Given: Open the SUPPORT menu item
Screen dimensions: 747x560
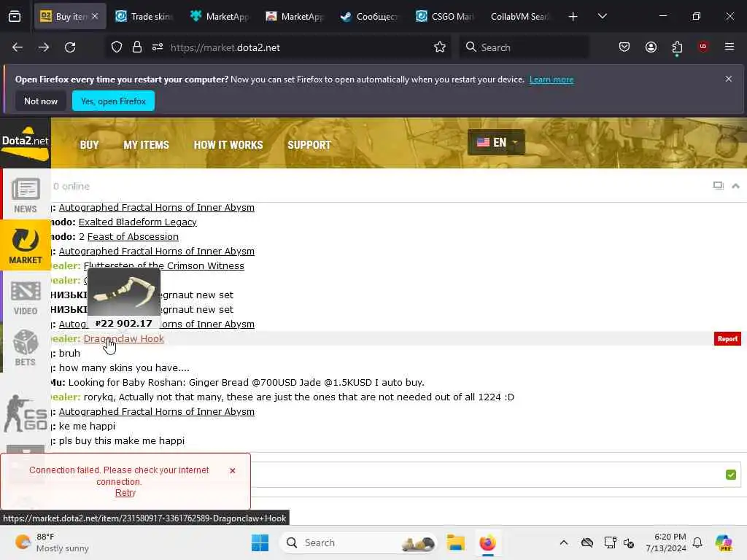Looking at the screenshot, I should point(309,145).
